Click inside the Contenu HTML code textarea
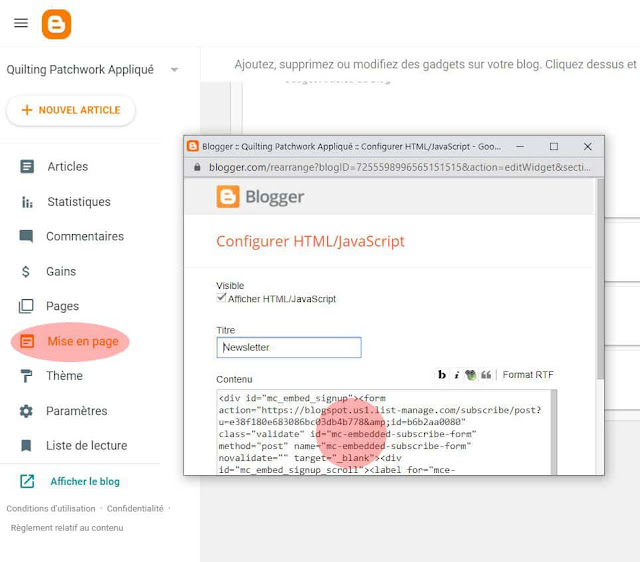The height and width of the screenshot is (562, 640). point(383,433)
